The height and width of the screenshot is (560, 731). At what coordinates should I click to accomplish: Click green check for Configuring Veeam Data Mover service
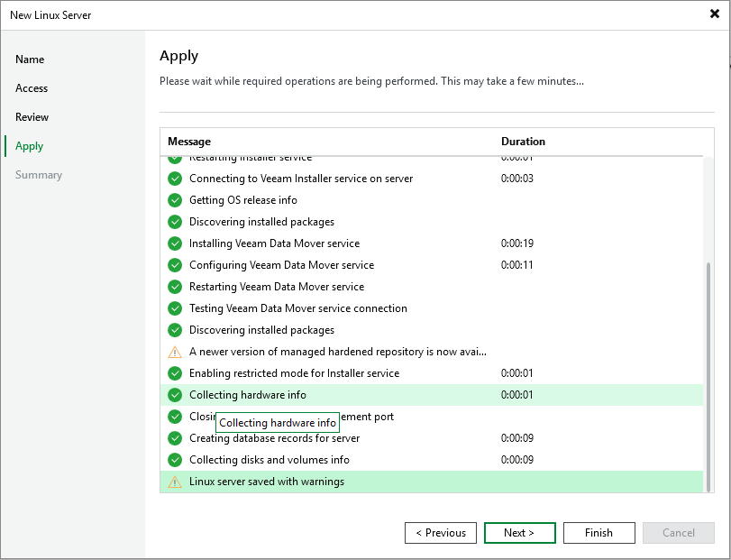(x=175, y=265)
